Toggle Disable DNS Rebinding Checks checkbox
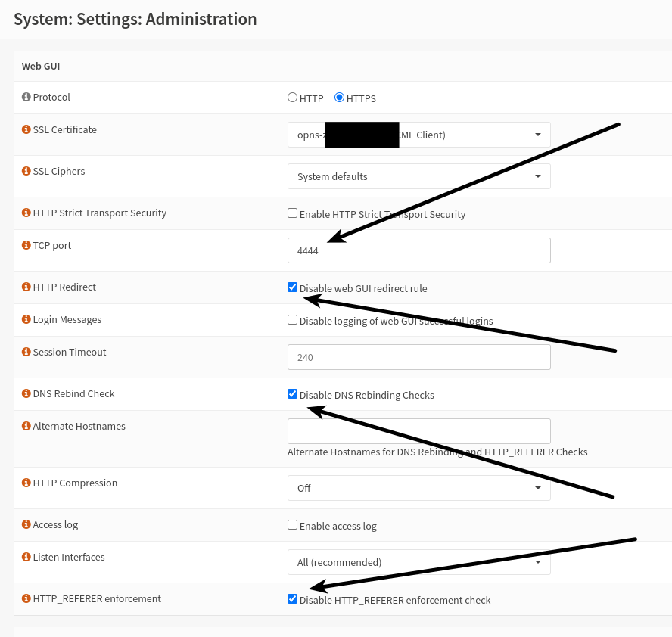Viewport: 672px width, 637px height. coord(292,394)
